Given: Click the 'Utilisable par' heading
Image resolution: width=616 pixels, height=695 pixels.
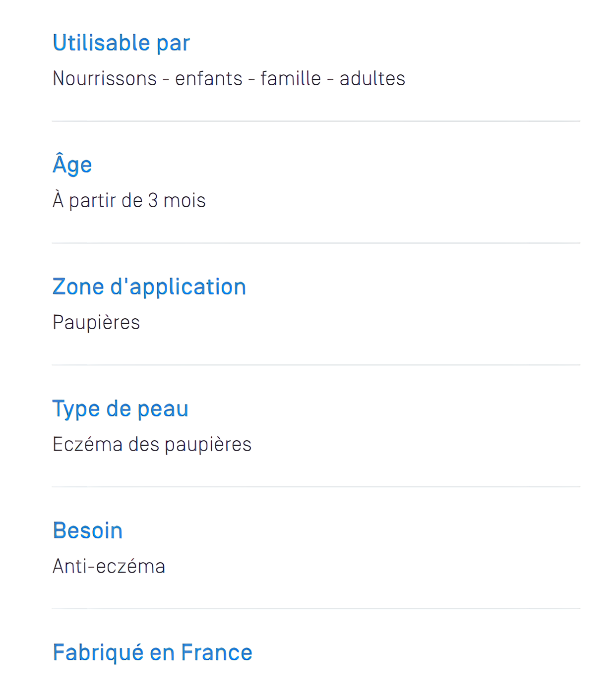Looking at the screenshot, I should coord(121,43).
